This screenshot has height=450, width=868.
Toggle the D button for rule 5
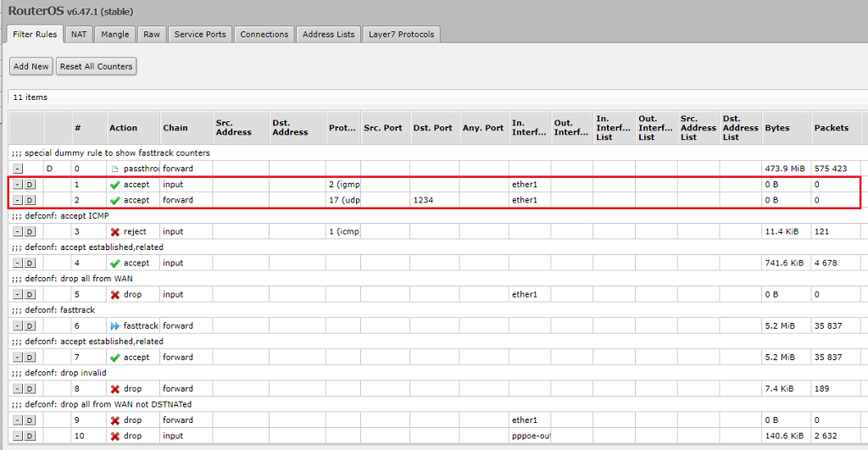[30, 295]
